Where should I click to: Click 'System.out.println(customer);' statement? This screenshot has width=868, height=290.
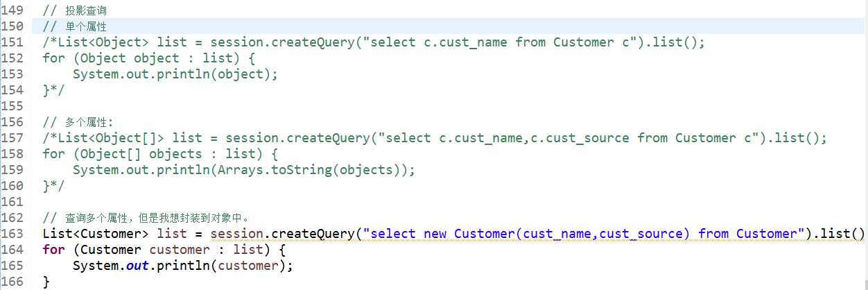click(x=183, y=266)
